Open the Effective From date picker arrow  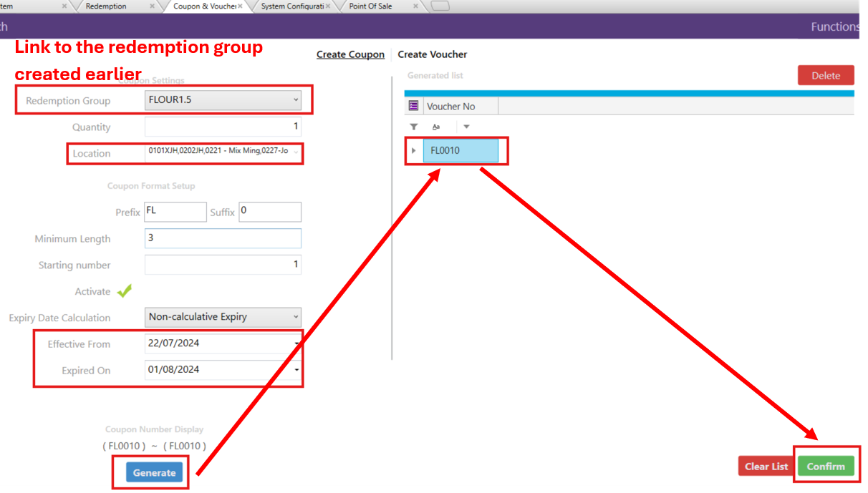(x=296, y=343)
